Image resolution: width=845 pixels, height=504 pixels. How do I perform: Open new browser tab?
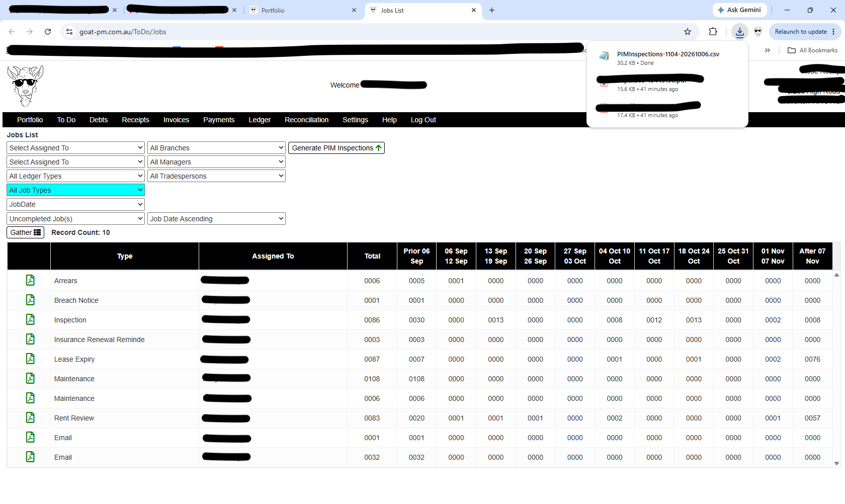point(492,10)
